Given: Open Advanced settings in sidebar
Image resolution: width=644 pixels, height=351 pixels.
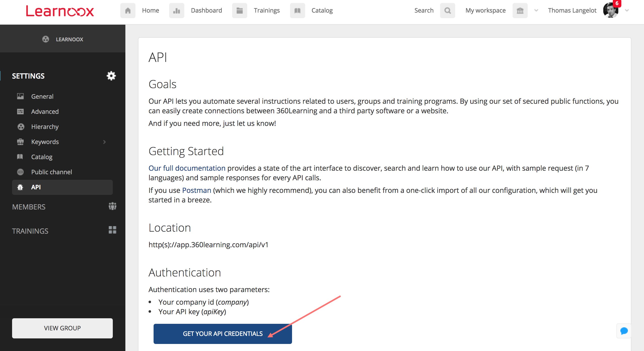Looking at the screenshot, I should (45, 112).
